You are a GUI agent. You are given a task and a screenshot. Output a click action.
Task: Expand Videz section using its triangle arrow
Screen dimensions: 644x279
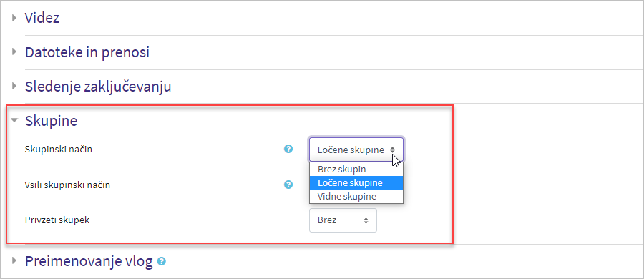pyautogui.click(x=15, y=18)
